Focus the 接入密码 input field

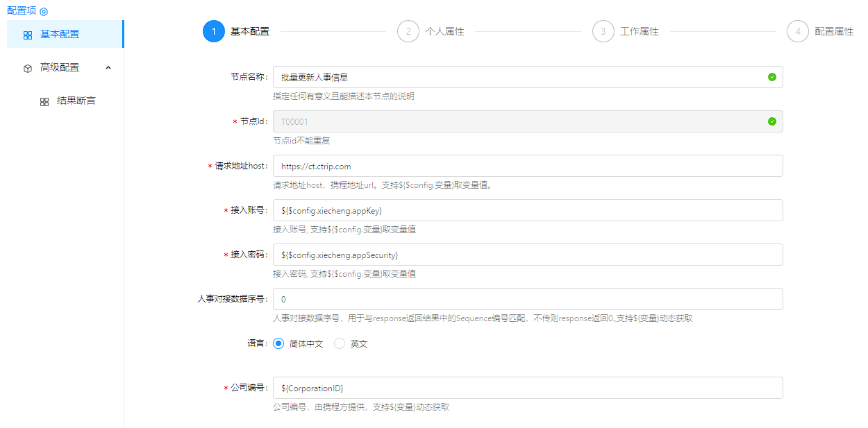click(x=528, y=255)
